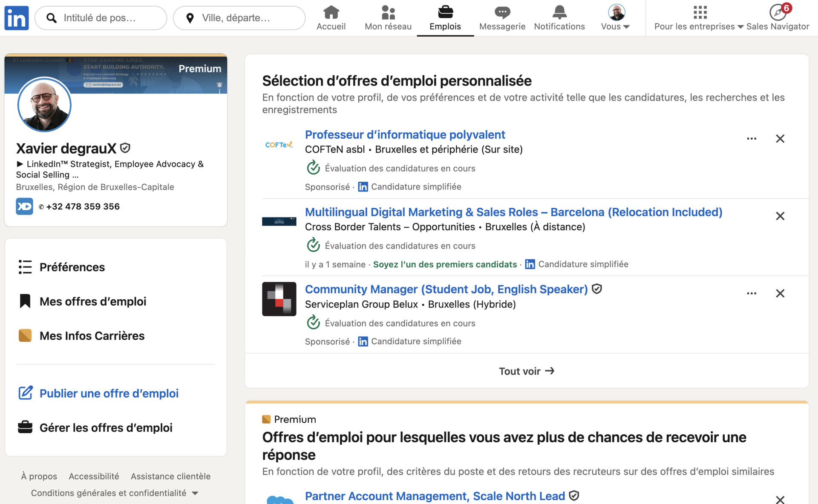
Task: Open the Accessibilité footer menu item
Action: 94,476
